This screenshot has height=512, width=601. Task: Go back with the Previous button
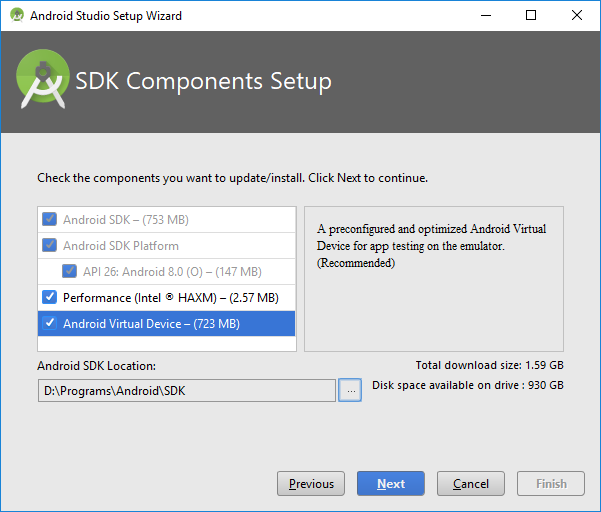311,484
